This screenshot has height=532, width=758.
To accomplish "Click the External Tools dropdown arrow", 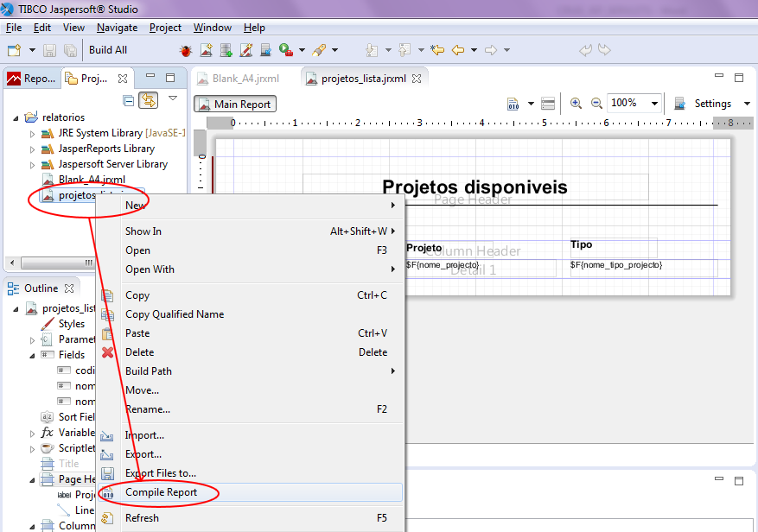I will point(303,50).
